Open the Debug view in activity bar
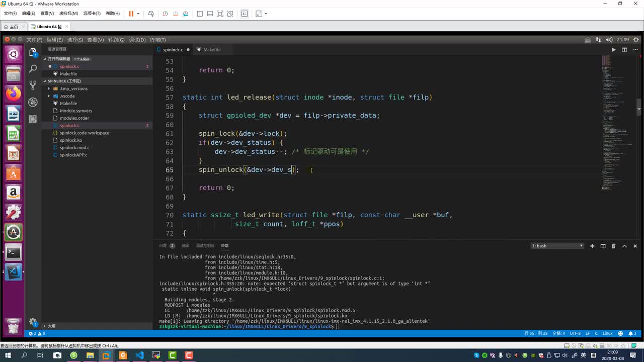This screenshot has height=362, width=644. point(33,102)
